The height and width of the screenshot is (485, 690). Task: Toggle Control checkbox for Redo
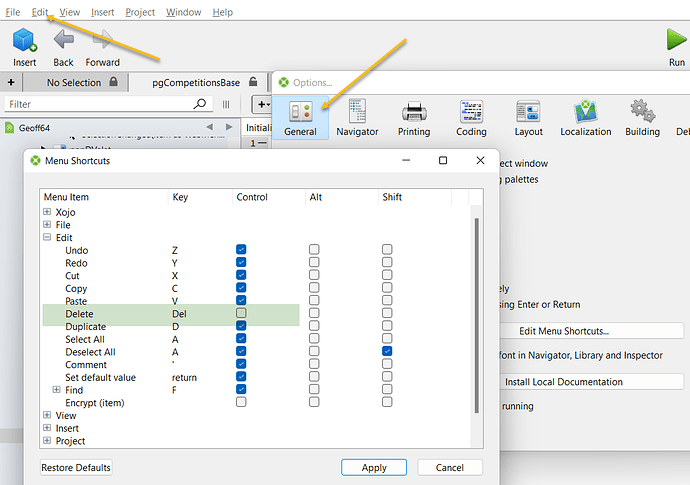tap(241, 262)
